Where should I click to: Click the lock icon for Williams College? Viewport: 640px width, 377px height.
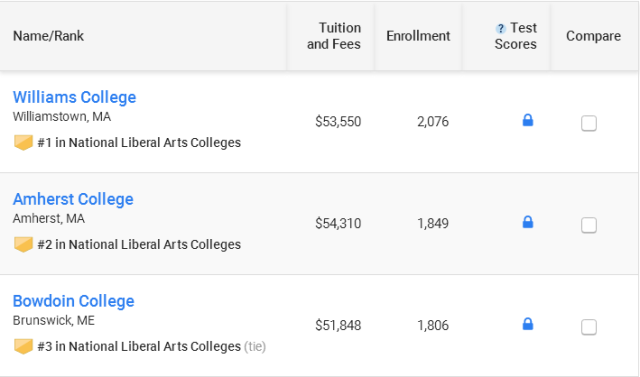[528, 120]
